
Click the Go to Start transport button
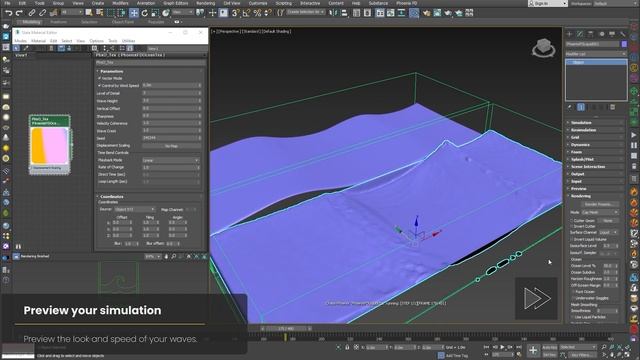click(x=486, y=347)
